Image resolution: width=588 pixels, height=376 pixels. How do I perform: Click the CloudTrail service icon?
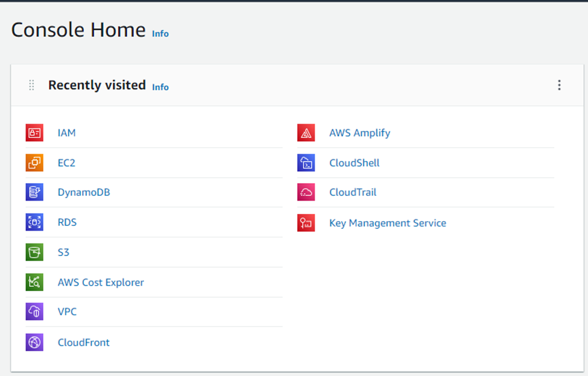[x=306, y=192]
